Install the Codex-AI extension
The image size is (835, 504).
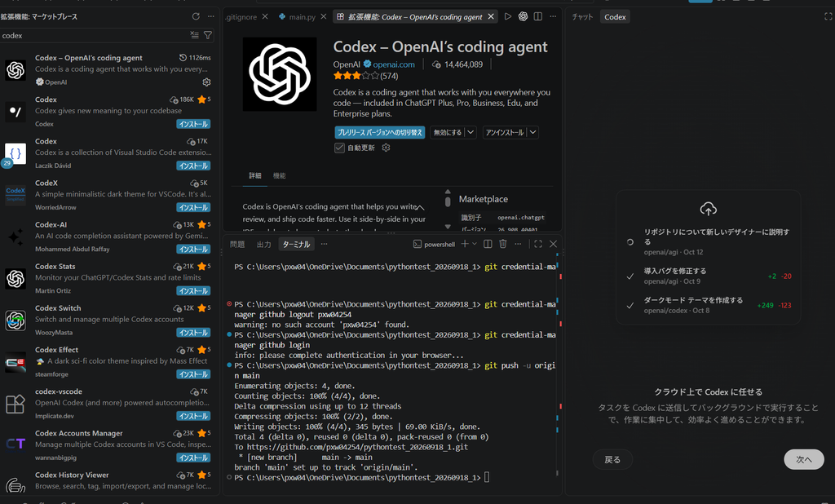pos(193,250)
